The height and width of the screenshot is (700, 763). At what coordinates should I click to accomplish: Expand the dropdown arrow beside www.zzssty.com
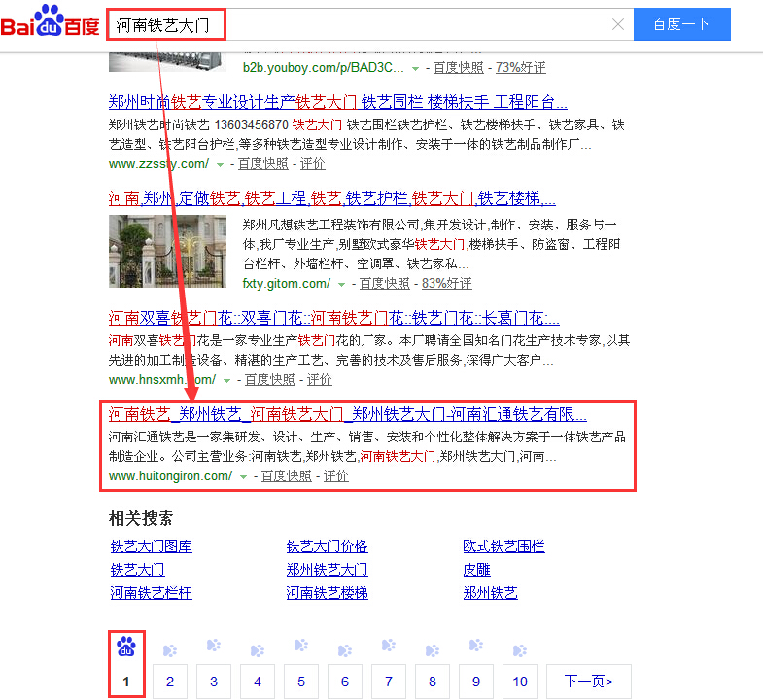[220, 165]
